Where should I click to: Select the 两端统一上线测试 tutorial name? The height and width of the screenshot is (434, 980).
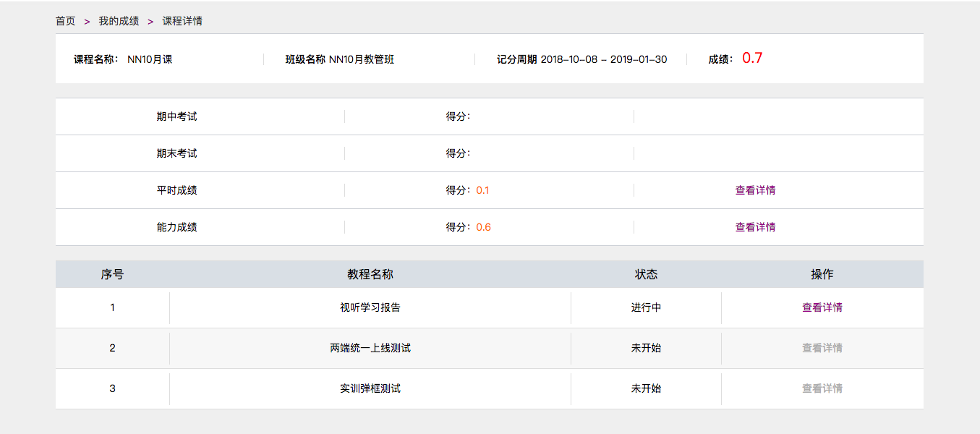pos(370,348)
